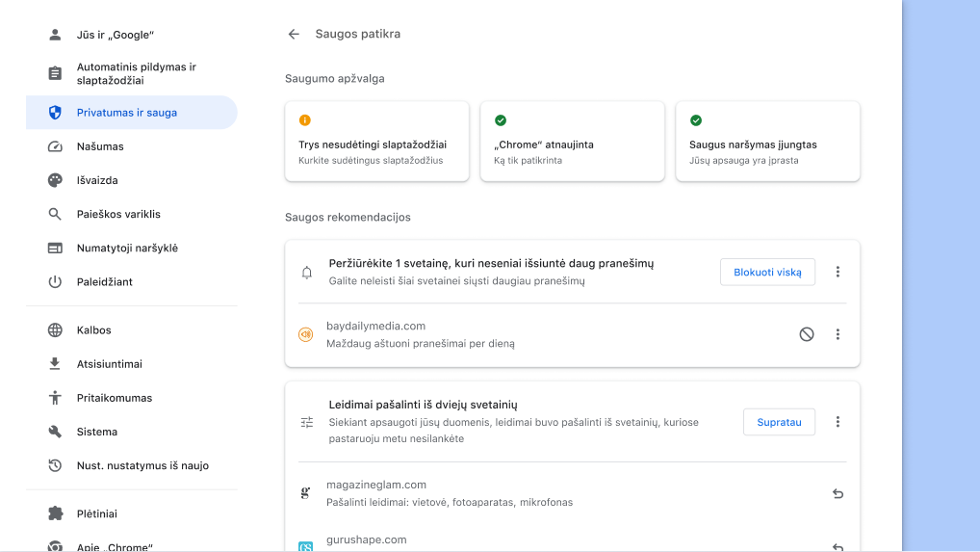The width and height of the screenshot is (980, 552).
Task: Block notifications from baydailymedia.com
Action: tap(807, 334)
